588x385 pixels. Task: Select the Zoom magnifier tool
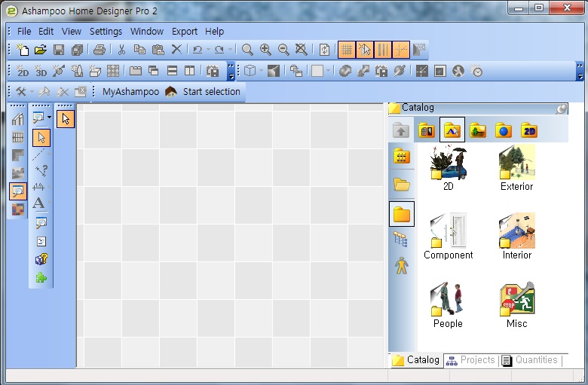coord(247,50)
